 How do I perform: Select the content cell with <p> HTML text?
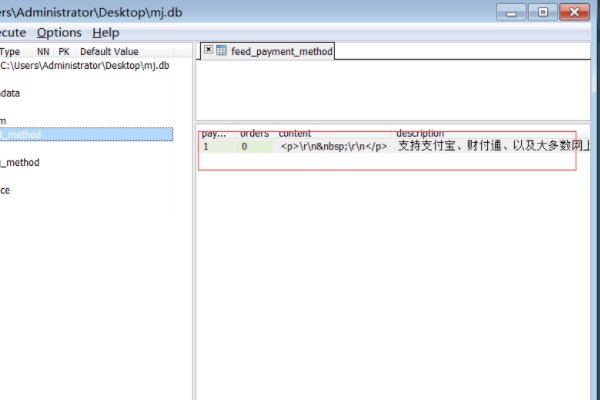tap(333, 146)
